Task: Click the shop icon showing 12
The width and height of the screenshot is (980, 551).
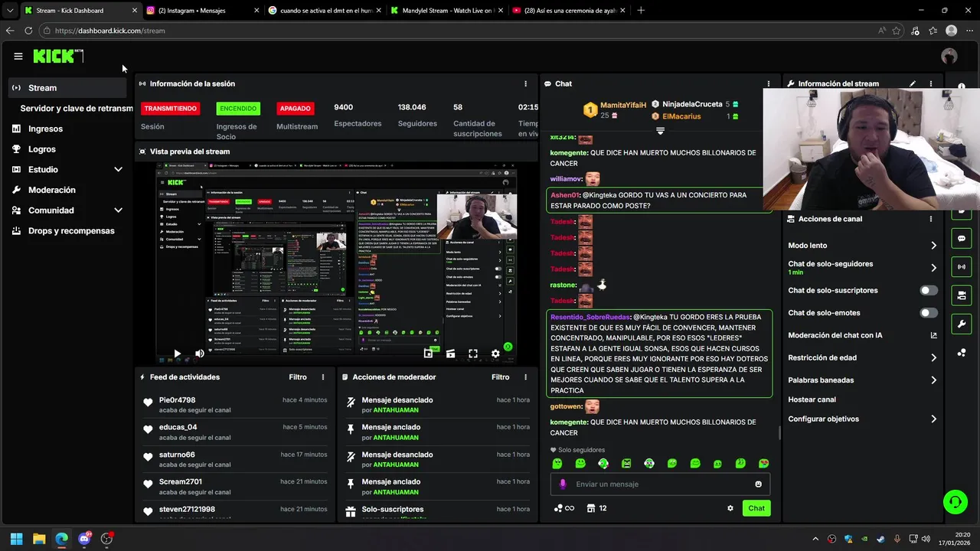Action: click(x=596, y=508)
